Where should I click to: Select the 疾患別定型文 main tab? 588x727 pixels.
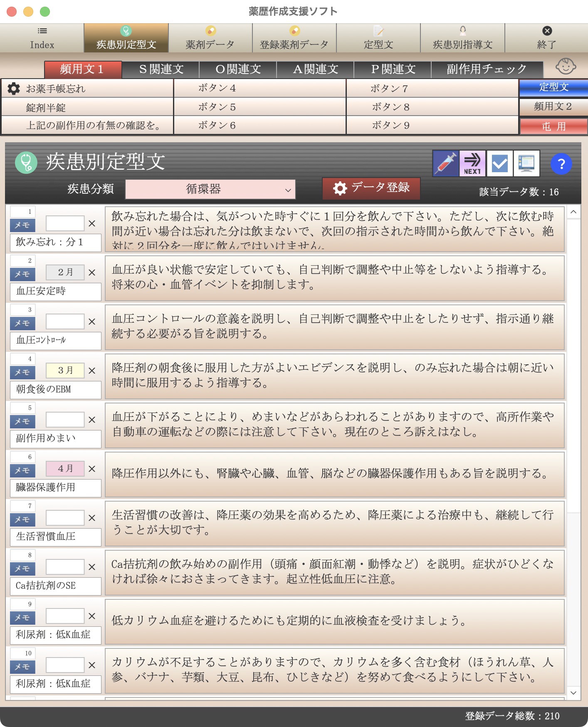[x=126, y=38]
